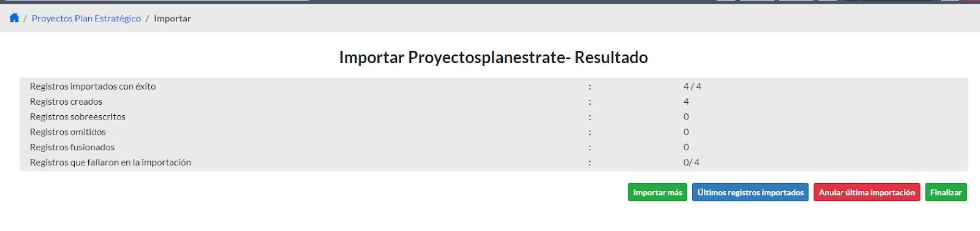Click the 0/ 4 failed records value
Screen dimensions: 980x231
click(691, 162)
